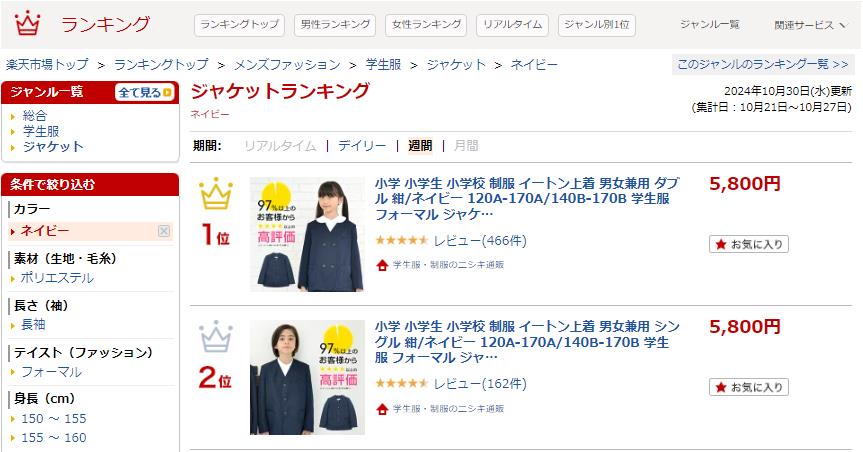Click the silver crown second-place icon
The height and width of the screenshot is (452, 863).
[x=216, y=336]
